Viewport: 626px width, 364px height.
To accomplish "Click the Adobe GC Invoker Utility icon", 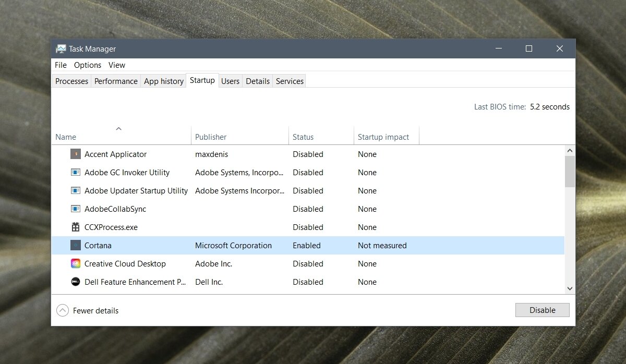I will (x=76, y=173).
